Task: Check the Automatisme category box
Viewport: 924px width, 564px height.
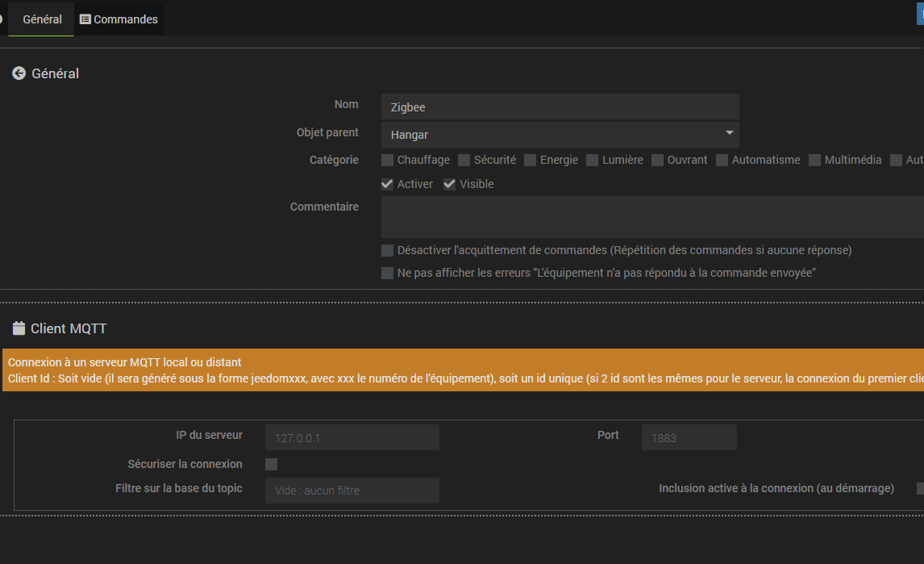Action: pyautogui.click(x=722, y=160)
